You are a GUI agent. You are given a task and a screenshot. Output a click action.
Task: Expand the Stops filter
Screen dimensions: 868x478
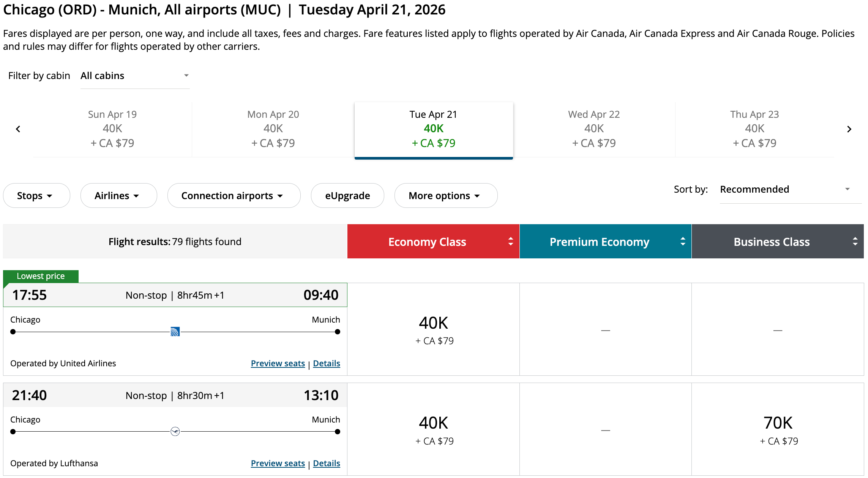(36, 196)
